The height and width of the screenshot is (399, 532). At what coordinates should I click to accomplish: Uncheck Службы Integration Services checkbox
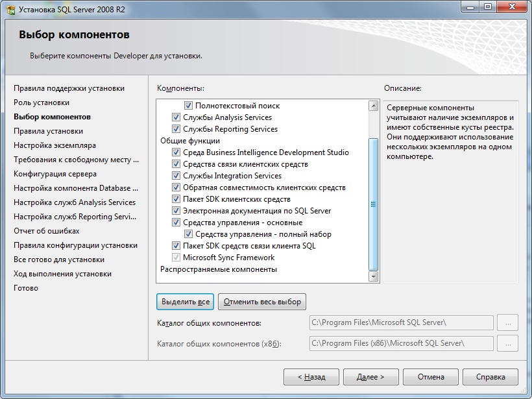(176, 176)
